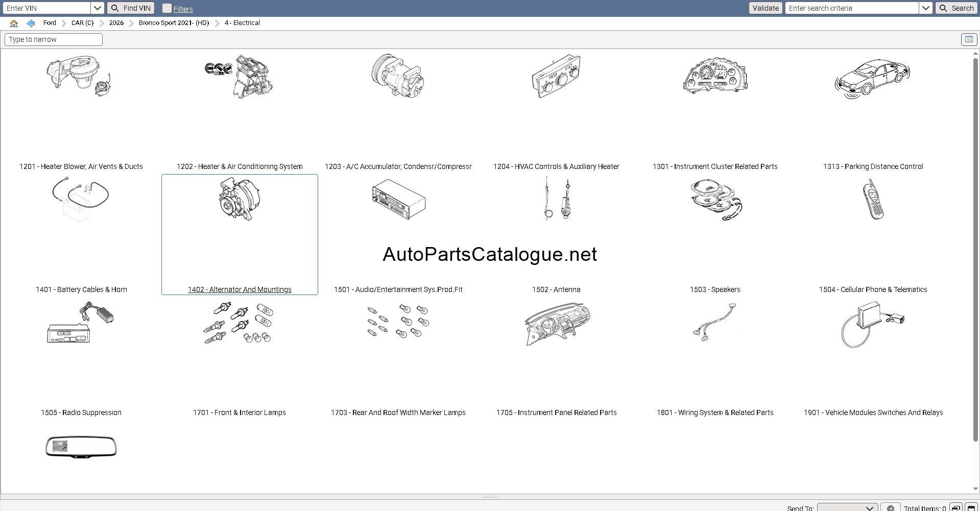
Task: Select 1503 - Speakers label
Action: [715, 289]
